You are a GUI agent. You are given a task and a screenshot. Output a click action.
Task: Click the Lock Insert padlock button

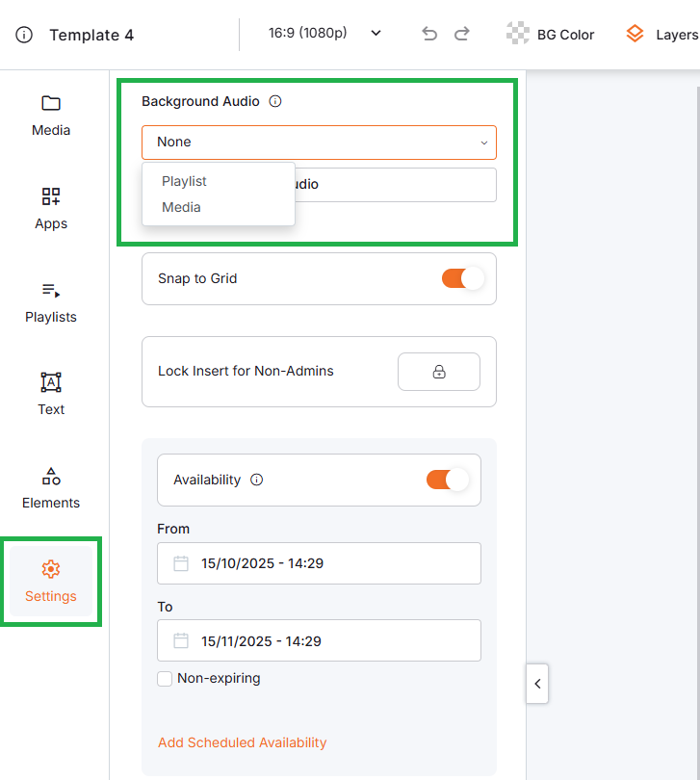tap(438, 372)
